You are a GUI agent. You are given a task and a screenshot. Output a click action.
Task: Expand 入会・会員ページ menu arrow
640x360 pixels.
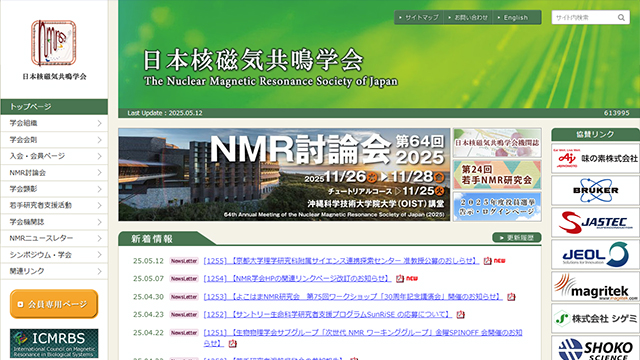99,156
